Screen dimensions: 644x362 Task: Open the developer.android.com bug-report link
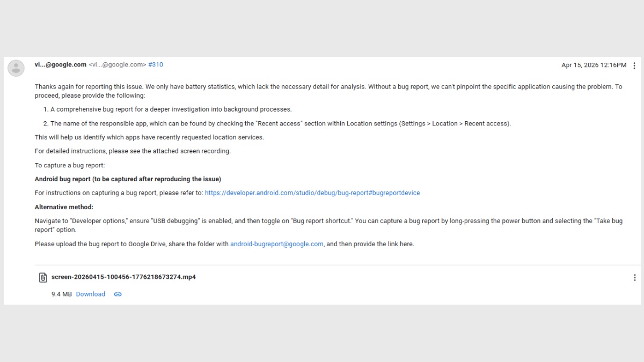pos(312,193)
